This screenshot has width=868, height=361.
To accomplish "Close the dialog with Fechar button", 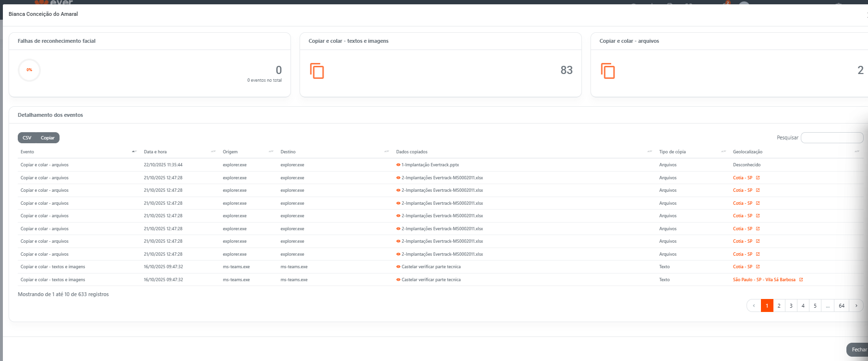I will 858,349.
